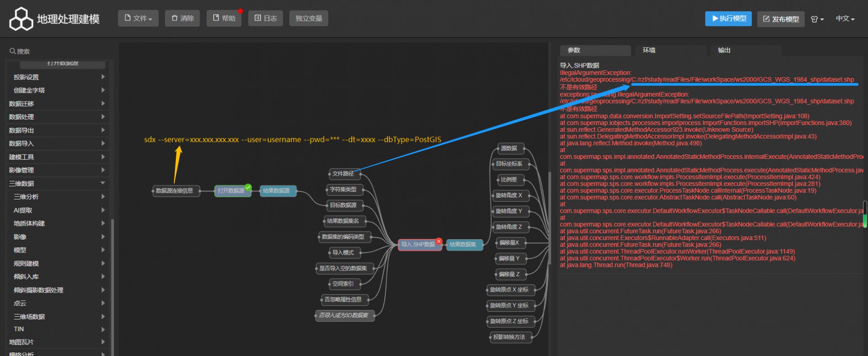
Task: Click the geoprocessing modeling hexagon logo
Action: tap(21, 19)
